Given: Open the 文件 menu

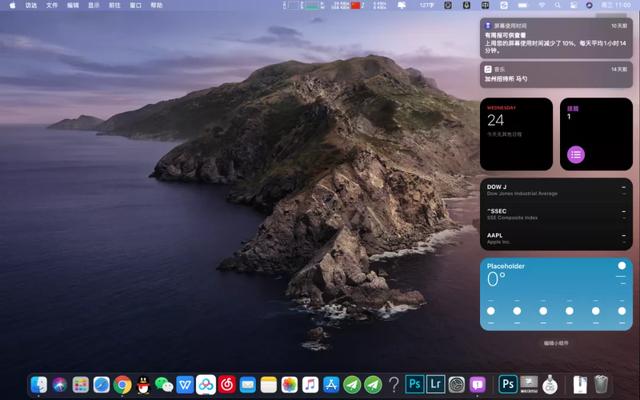Looking at the screenshot, I should (52, 5).
